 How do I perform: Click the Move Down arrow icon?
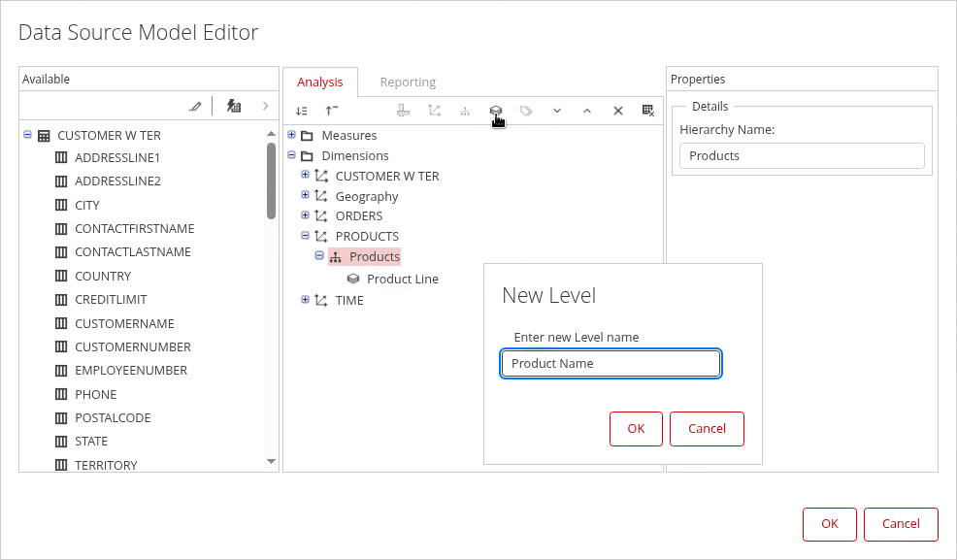point(557,111)
